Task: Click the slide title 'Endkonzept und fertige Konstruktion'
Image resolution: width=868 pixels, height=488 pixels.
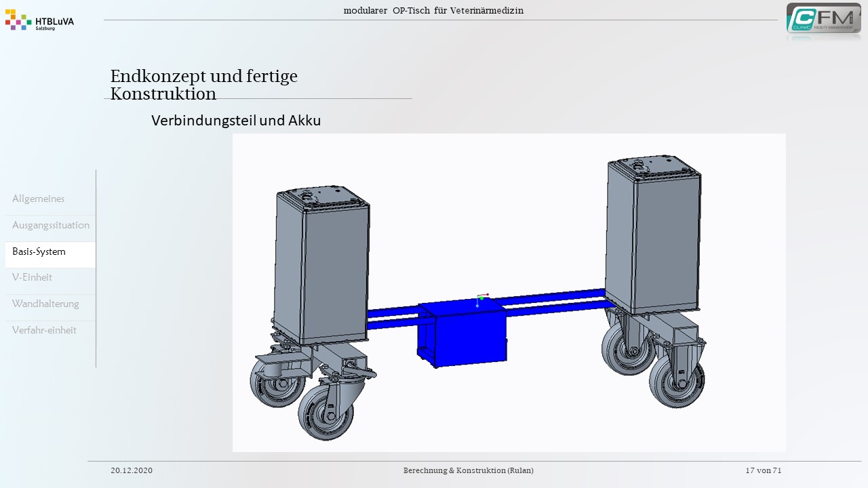Action: (204, 85)
